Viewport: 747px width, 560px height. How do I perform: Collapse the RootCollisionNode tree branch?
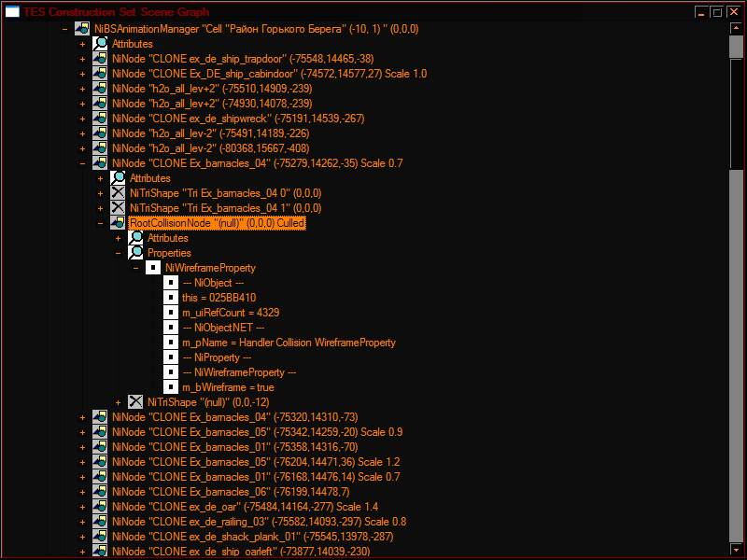[x=101, y=223]
